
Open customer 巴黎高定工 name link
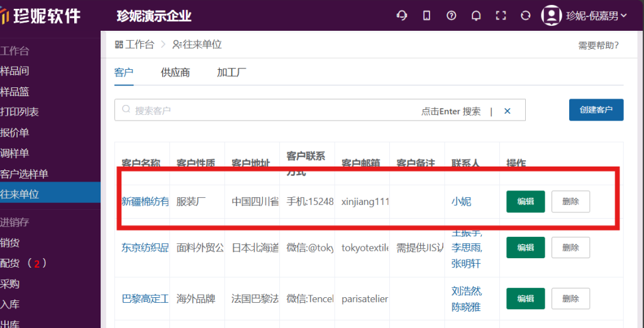145,298
